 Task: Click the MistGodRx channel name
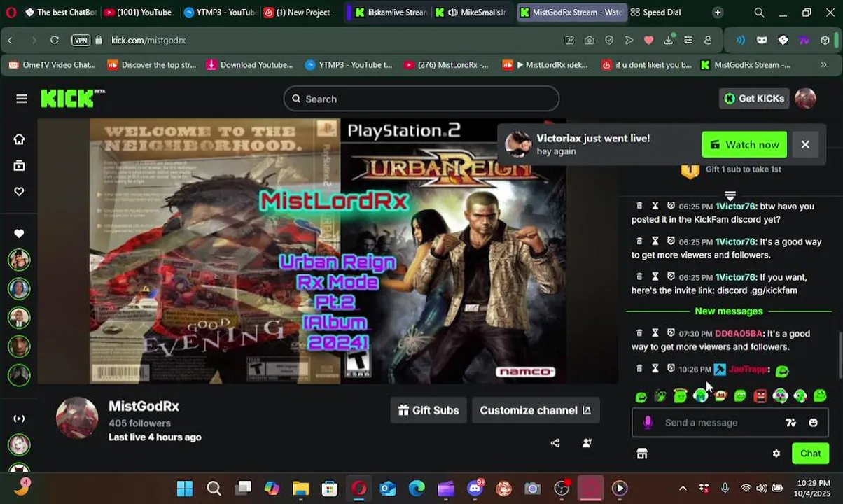click(144, 406)
